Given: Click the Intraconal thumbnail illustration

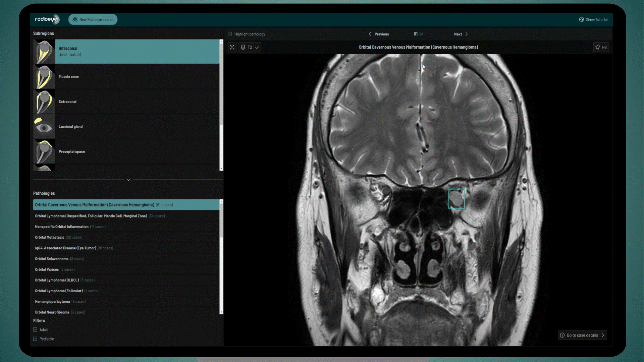Looking at the screenshot, I should 44,52.
